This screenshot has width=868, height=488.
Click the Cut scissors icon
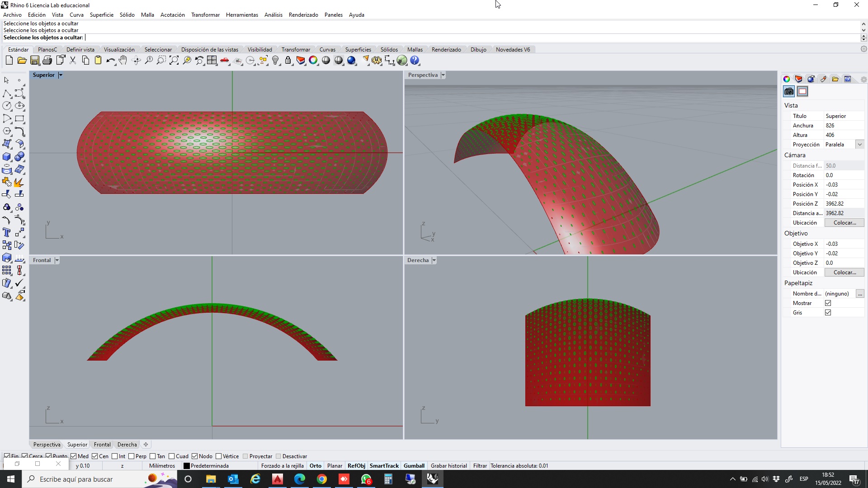[72, 61]
